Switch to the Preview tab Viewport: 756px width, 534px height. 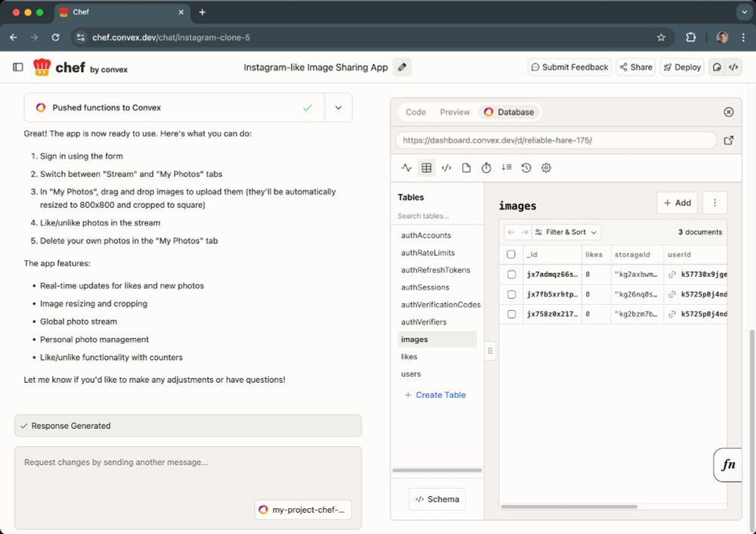[454, 112]
